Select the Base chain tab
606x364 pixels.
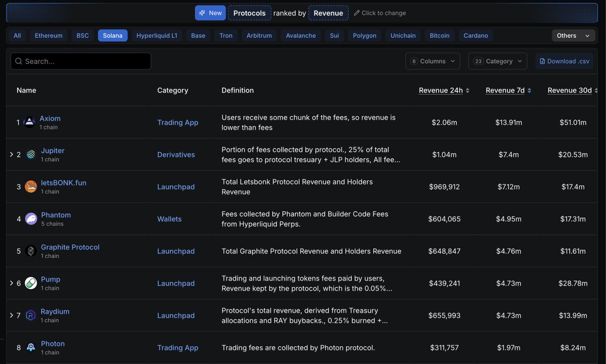(198, 35)
